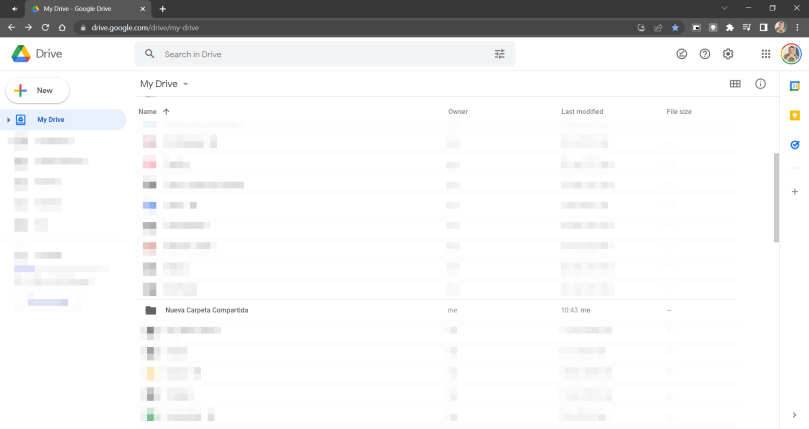Open the Google account avatar in Drive
The width and height of the screenshot is (809, 429).
coord(791,54)
